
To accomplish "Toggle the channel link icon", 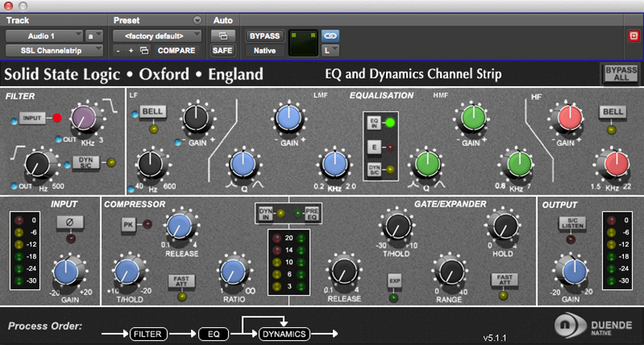I will point(331,36).
